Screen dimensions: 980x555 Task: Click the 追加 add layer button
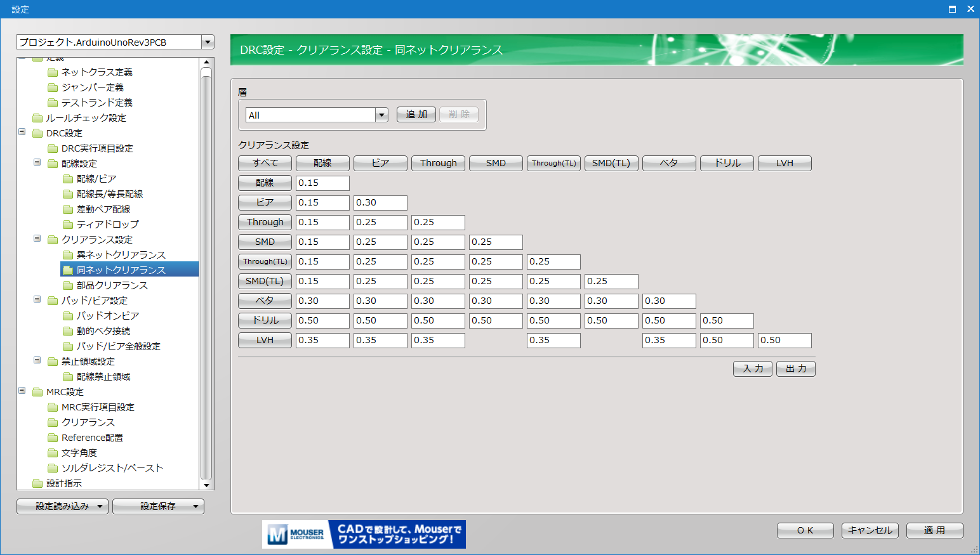click(x=416, y=114)
